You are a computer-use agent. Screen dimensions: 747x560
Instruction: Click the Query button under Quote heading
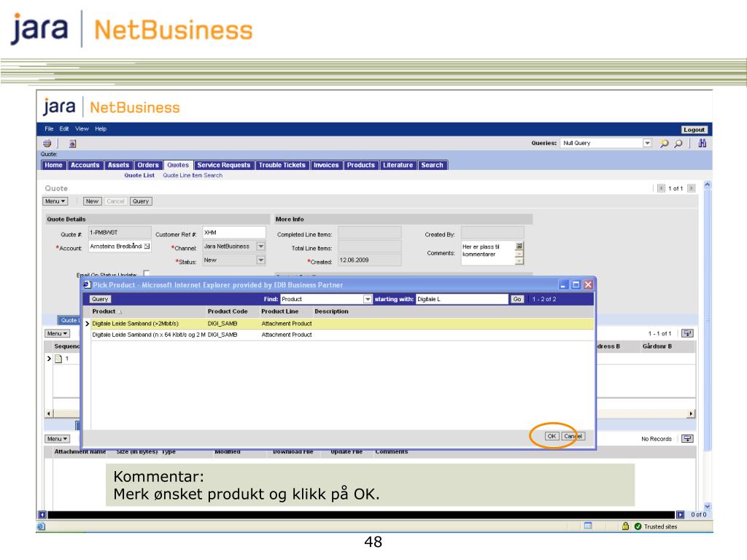pos(141,201)
